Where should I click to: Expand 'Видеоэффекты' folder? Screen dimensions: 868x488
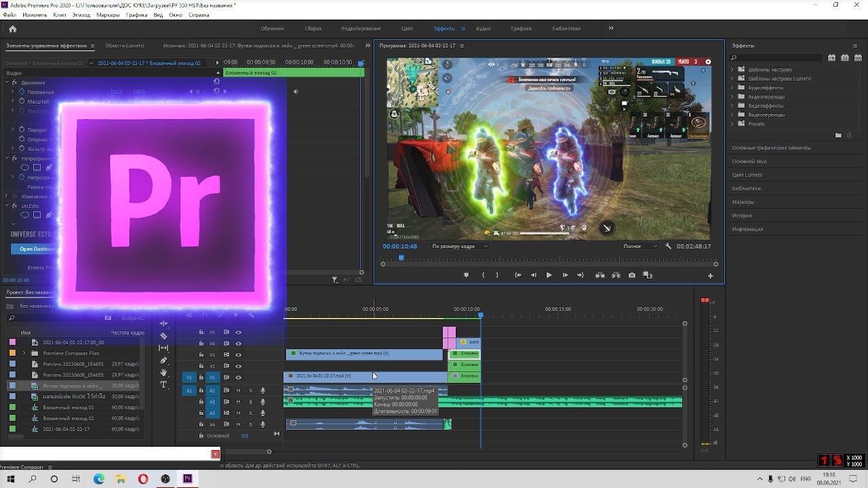coord(732,106)
